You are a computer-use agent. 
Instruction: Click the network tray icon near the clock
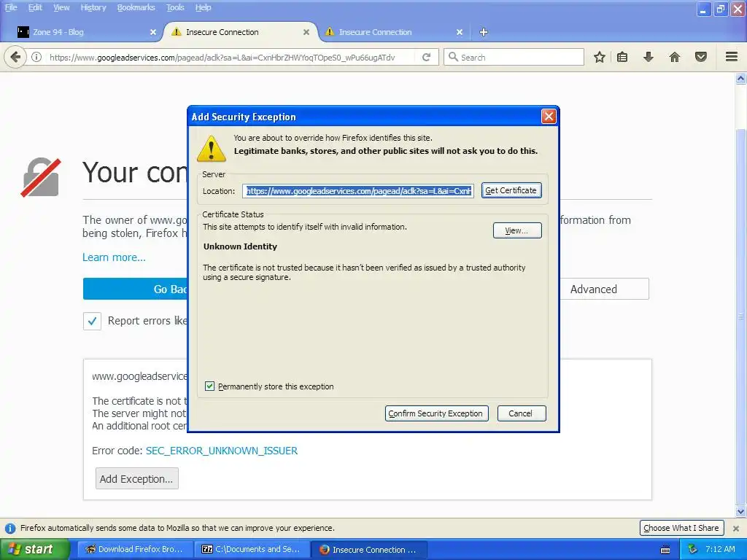click(x=693, y=549)
